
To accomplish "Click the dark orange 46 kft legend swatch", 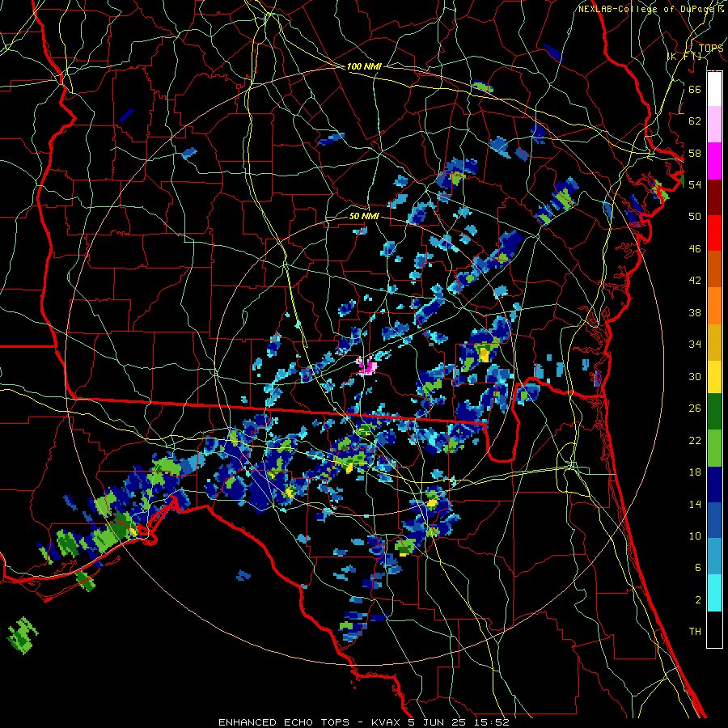I will 714,269.
